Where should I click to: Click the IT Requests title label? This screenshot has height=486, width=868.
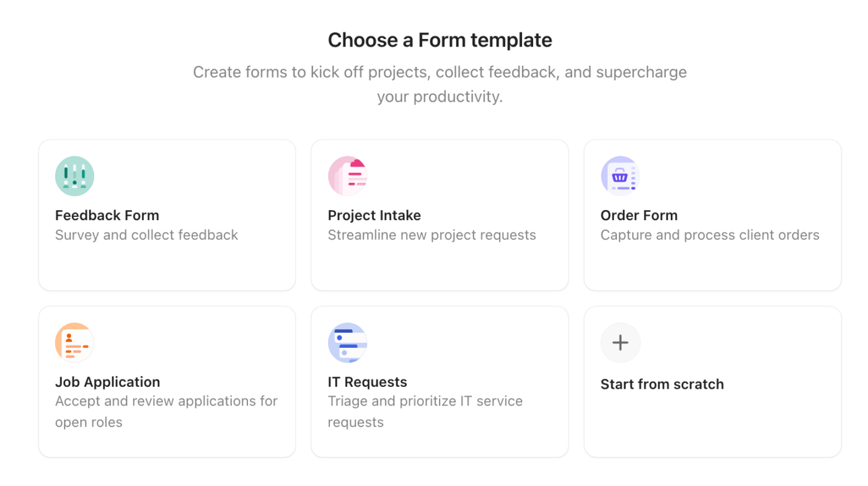pos(367,382)
